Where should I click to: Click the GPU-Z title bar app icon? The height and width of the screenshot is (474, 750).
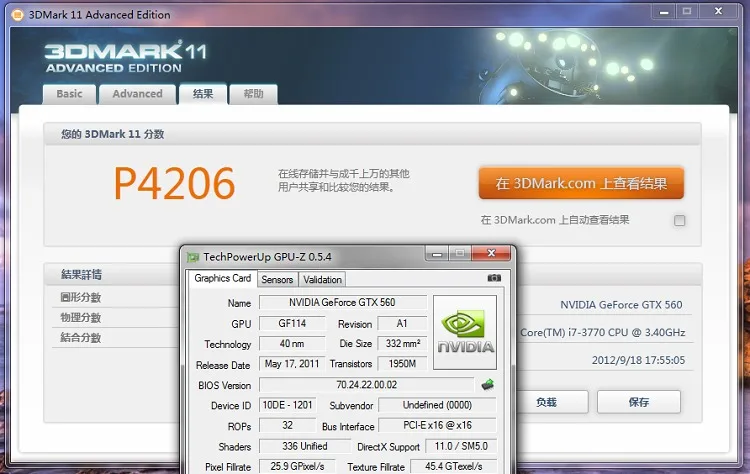193,257
